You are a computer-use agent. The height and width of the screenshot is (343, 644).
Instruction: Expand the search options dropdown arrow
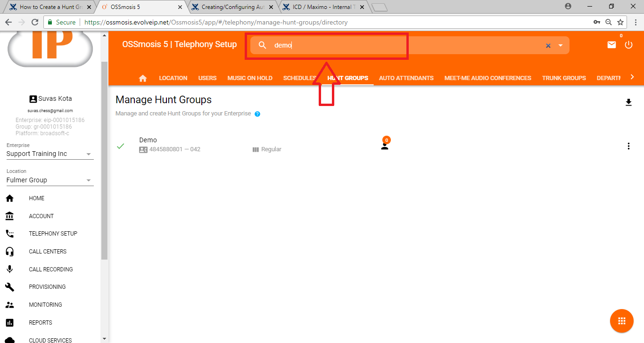coord(561,46)
